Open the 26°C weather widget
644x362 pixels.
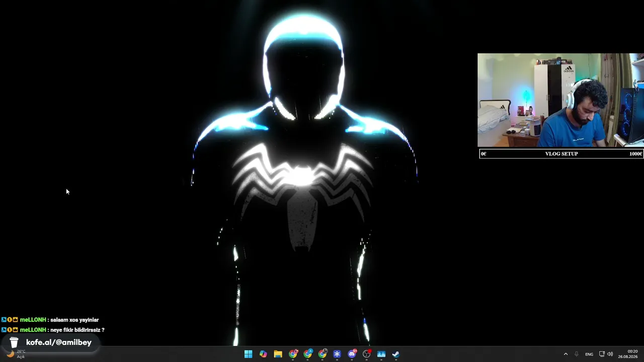point(16,354)
